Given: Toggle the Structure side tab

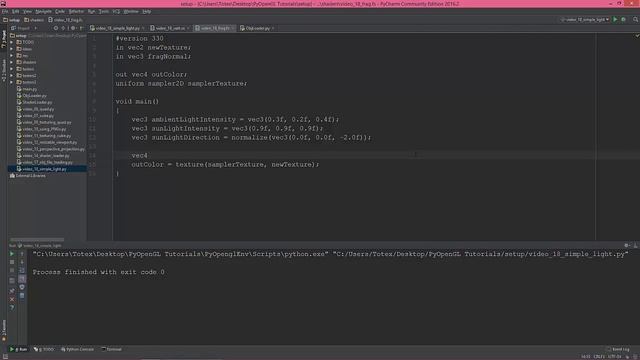Looking at the screenshot, I should click(4, 70).
